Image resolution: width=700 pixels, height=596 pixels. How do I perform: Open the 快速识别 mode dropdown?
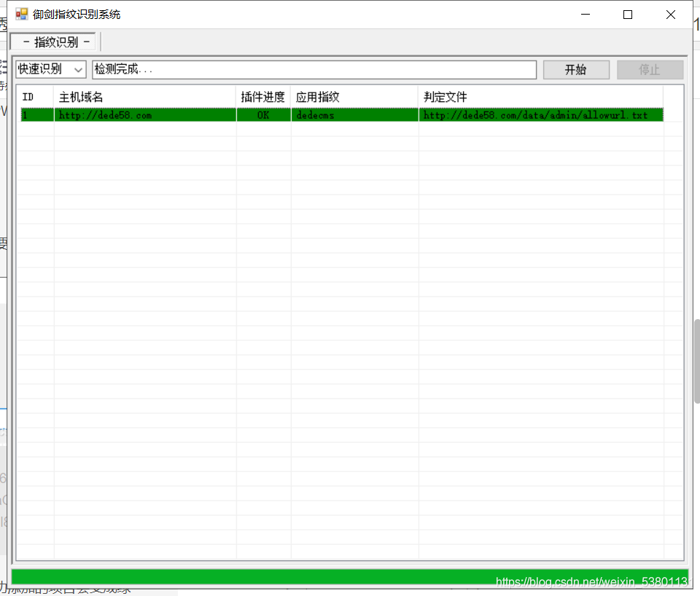(x=50, y=69)
